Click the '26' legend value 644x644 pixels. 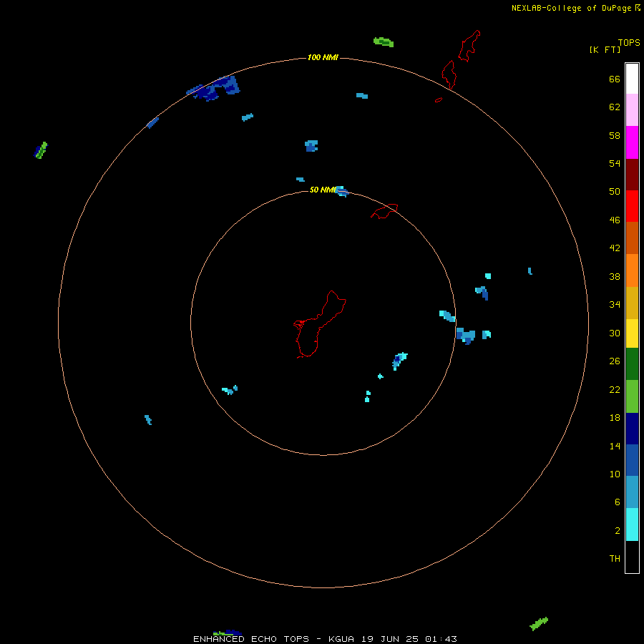(615, 361)
